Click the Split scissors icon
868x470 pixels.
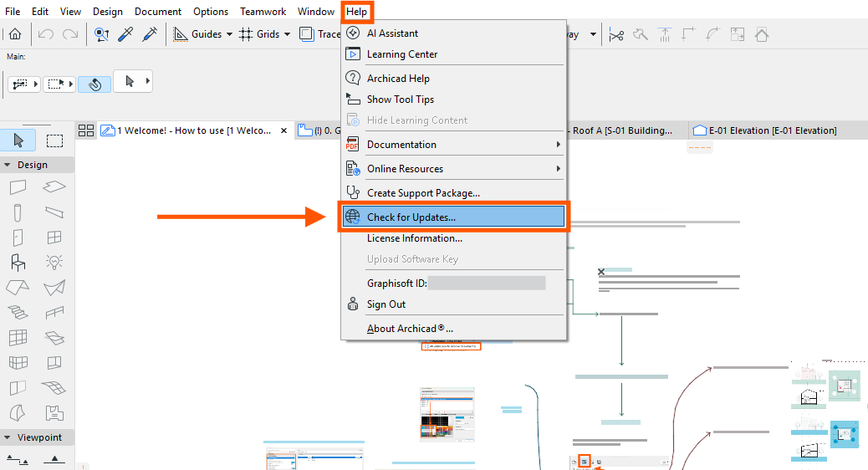(x=616, y=35)
